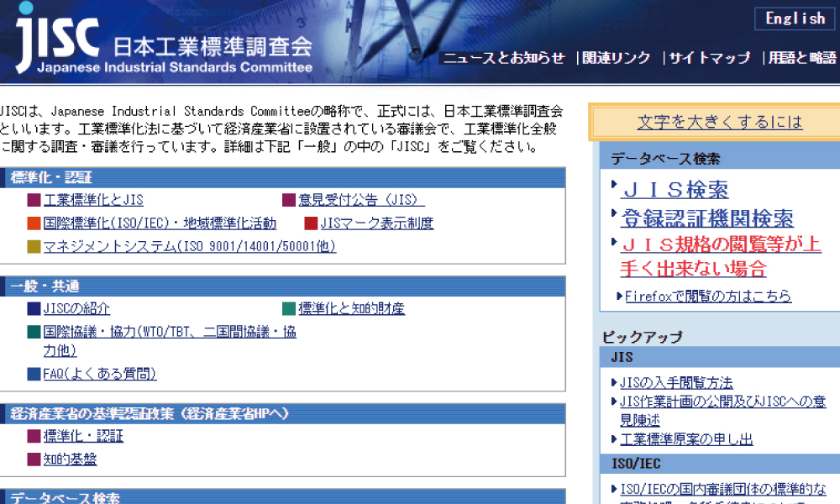Open the 知的基盤 link

[x=70, y=459]
